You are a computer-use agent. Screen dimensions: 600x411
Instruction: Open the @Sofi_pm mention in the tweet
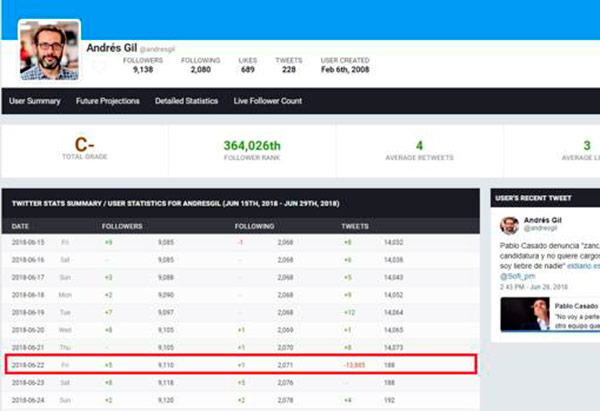[517, 276]
